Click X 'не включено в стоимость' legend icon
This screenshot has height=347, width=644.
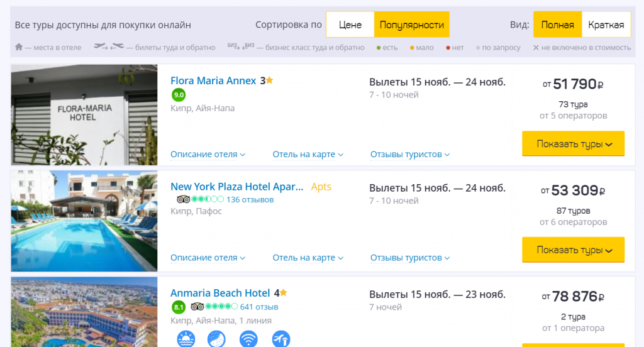(536, 48)
